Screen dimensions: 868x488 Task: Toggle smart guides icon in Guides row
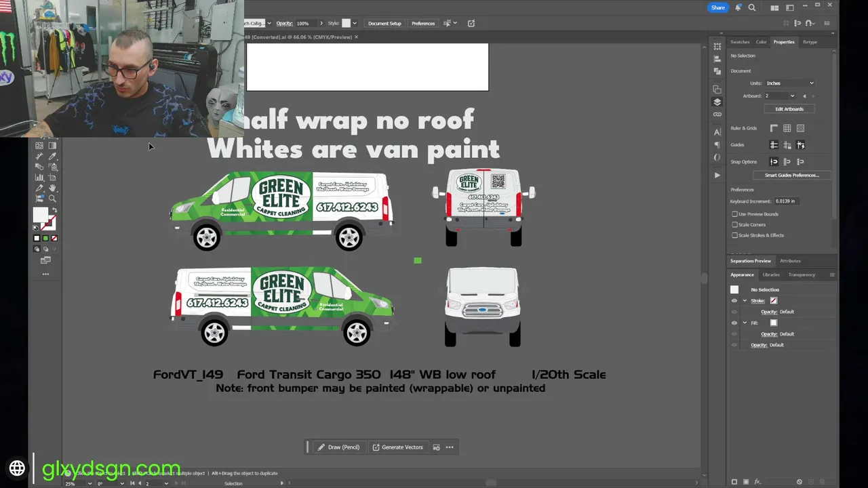pyautogui.click(x=800, y=145)
